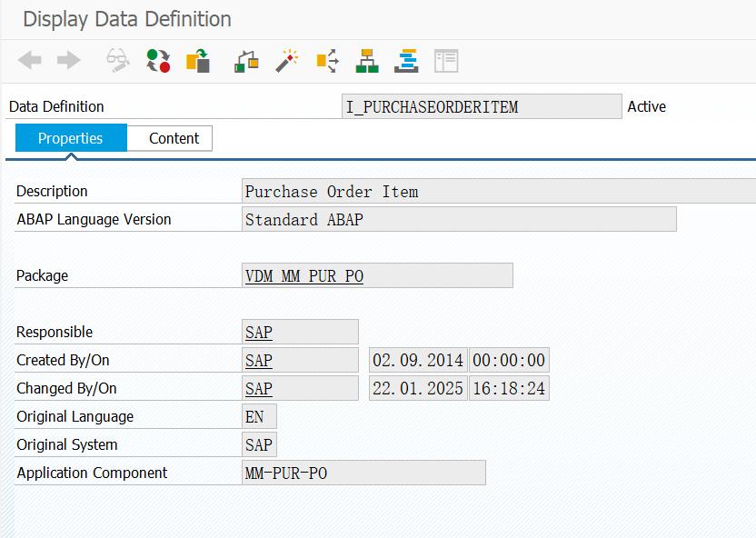Screen dimensions: 756x538
Task: Open the where-used list icon with outgoing arrows
Action: coord(324,61)
